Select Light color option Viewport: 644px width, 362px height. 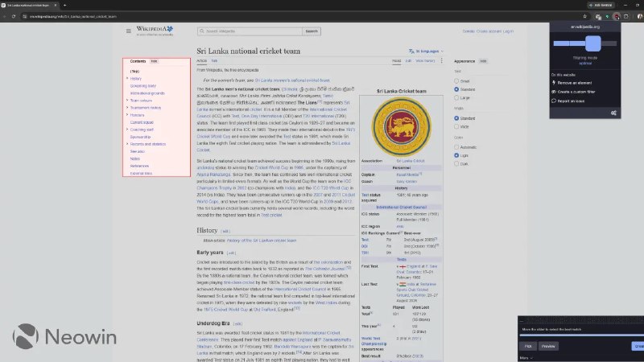456,155
